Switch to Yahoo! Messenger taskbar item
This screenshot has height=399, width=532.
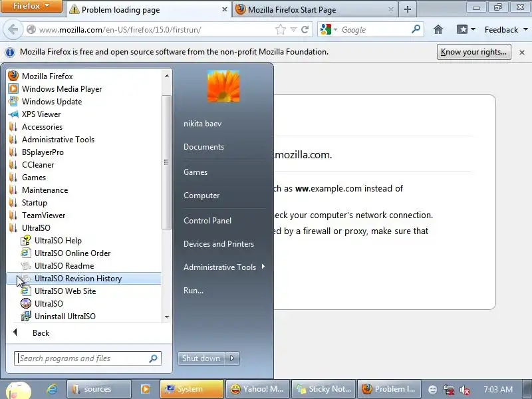[257, 389]
